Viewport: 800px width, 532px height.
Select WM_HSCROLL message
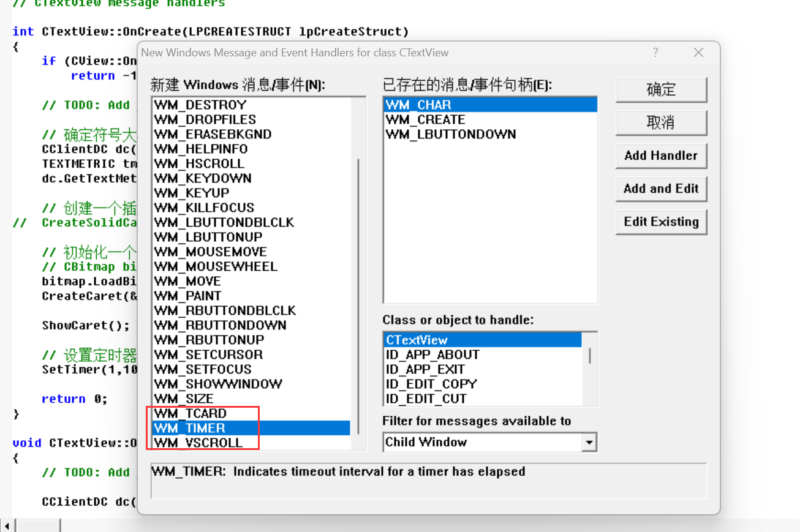251,163
